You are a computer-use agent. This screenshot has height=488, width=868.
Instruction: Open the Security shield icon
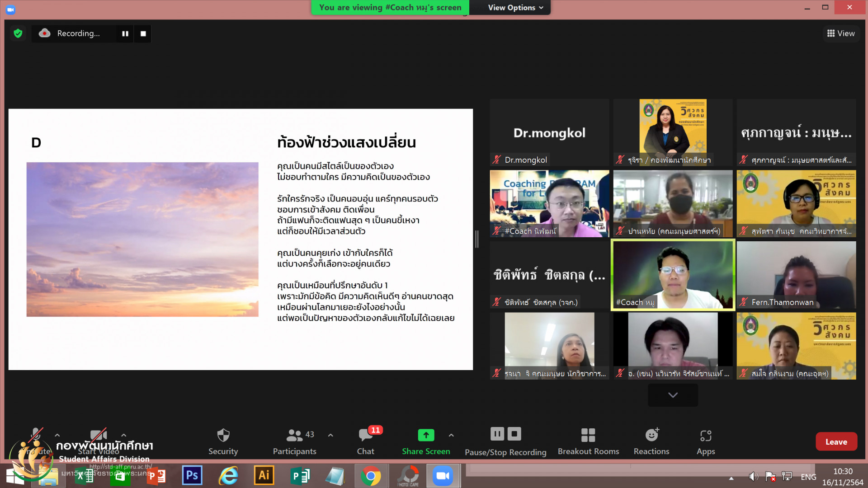tap(223, 436)
